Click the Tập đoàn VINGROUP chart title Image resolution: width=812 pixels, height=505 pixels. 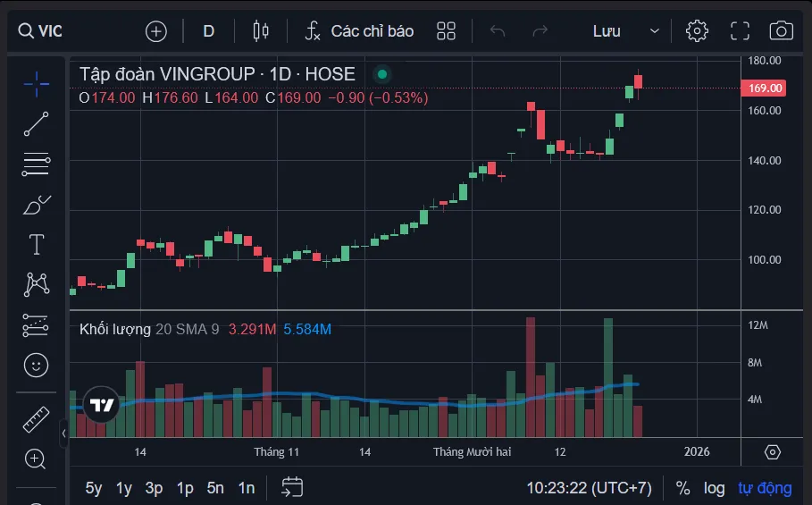click(217, 74)
